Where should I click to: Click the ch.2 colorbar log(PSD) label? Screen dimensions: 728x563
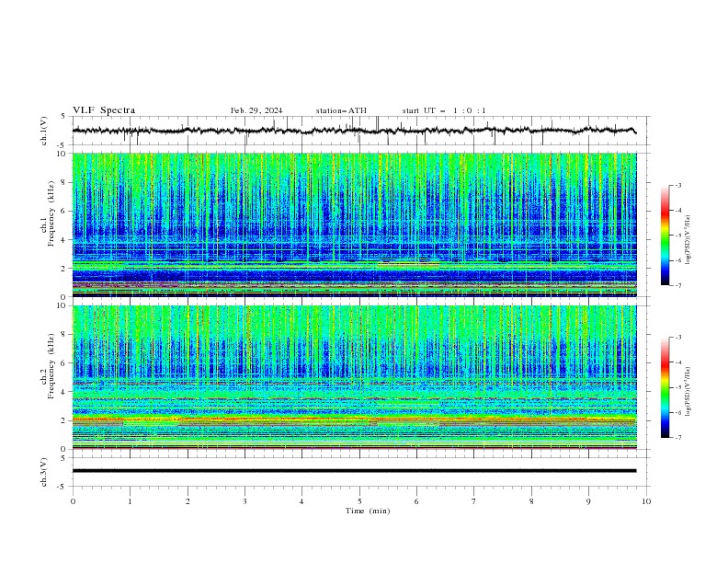click(688, 392)
